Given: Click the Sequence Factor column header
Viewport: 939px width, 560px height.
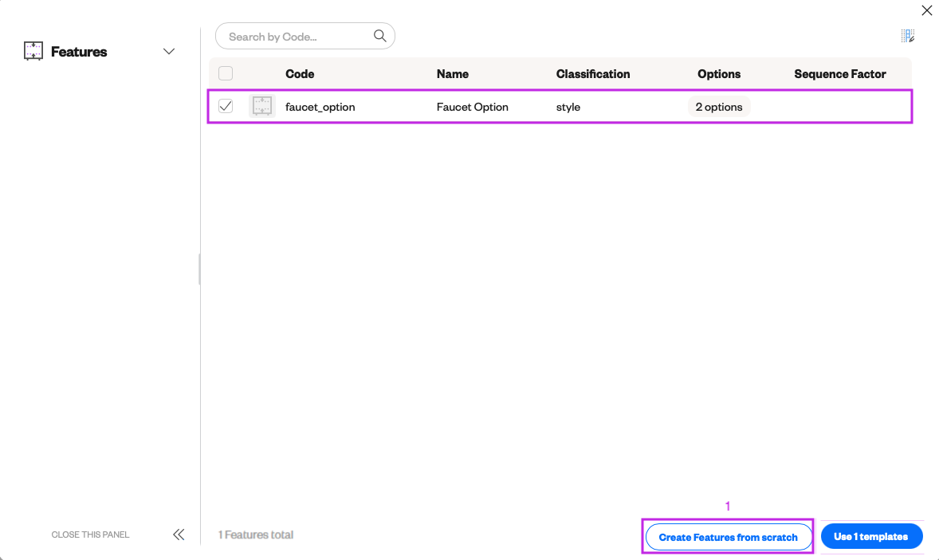Looking at the screenshot, I should click(x=839, y=73).
